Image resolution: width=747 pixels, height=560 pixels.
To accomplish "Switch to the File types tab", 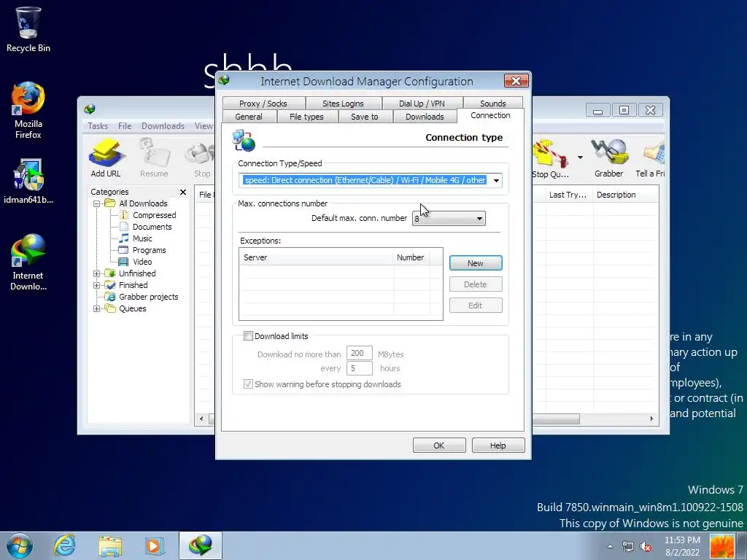I will click(307, 117).
